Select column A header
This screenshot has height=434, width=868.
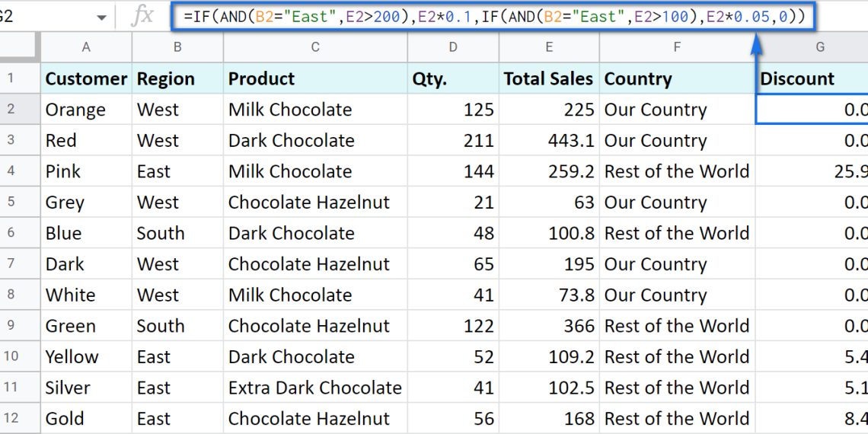coord(86,47)
